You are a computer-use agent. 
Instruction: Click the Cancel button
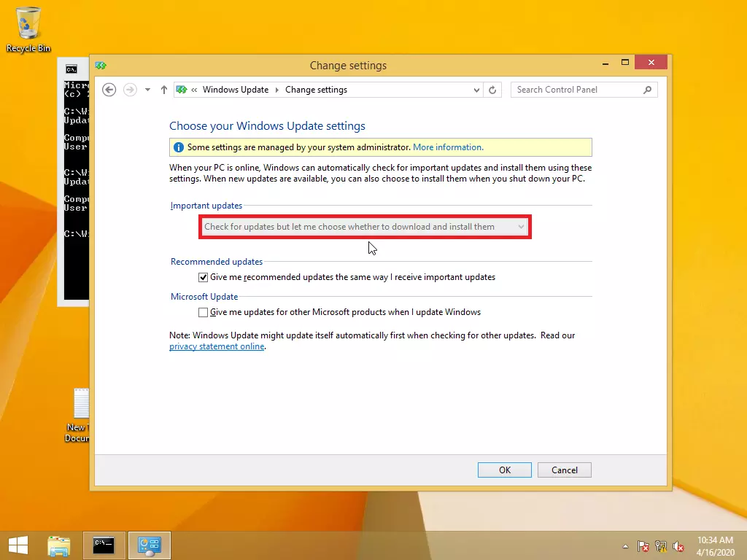coord(565,470)
